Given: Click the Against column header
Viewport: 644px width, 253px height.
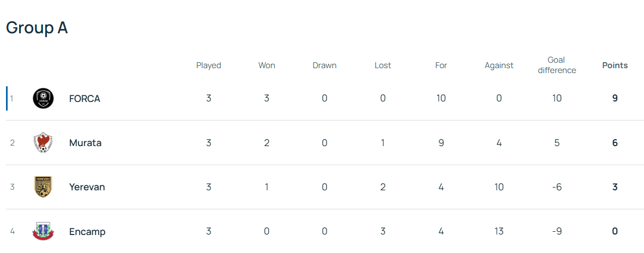Looking at the screenshot, I should click(499, 65).
